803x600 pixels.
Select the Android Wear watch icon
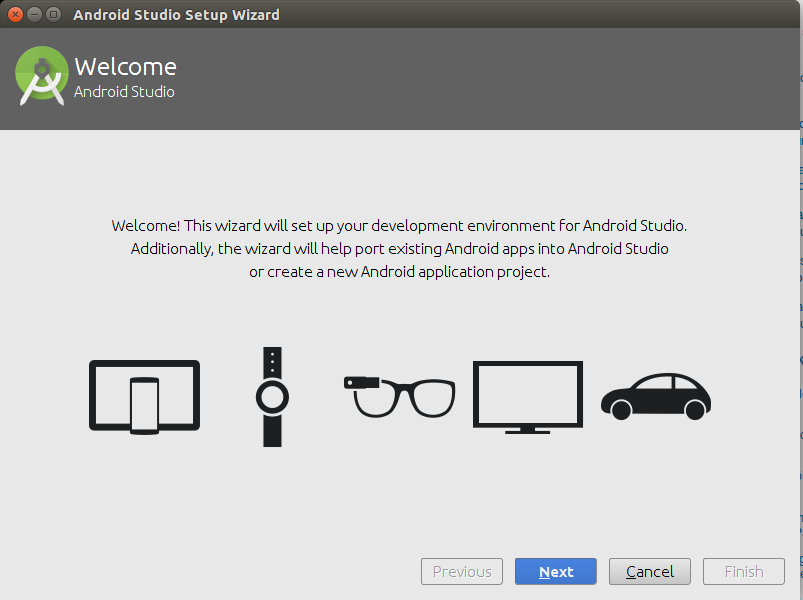[x=271, y=396]
